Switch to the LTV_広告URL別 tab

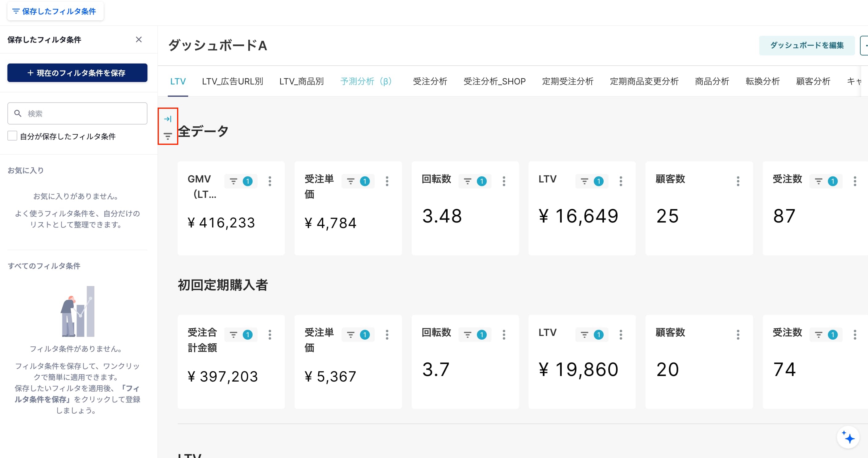233,81
